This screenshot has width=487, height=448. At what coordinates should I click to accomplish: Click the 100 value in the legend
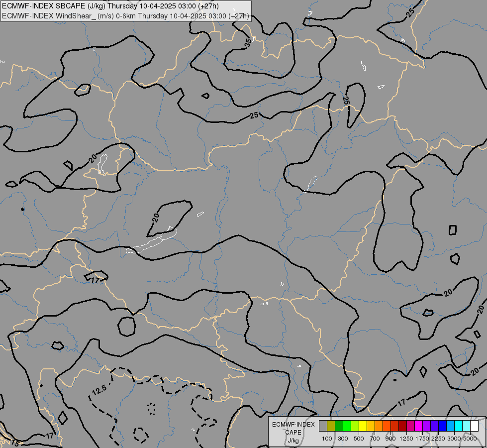(327, 439)
